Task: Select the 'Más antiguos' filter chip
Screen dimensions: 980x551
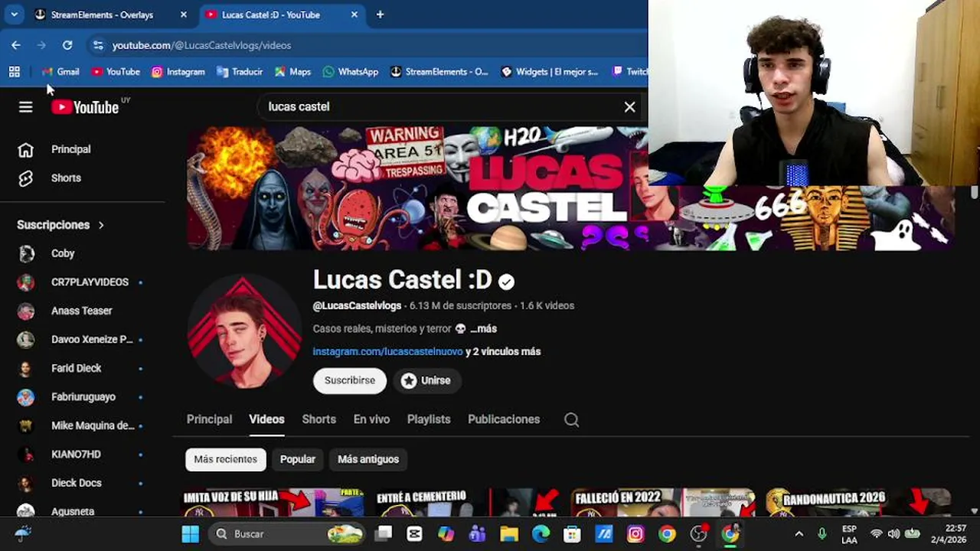Action: [x=368, y=459]
